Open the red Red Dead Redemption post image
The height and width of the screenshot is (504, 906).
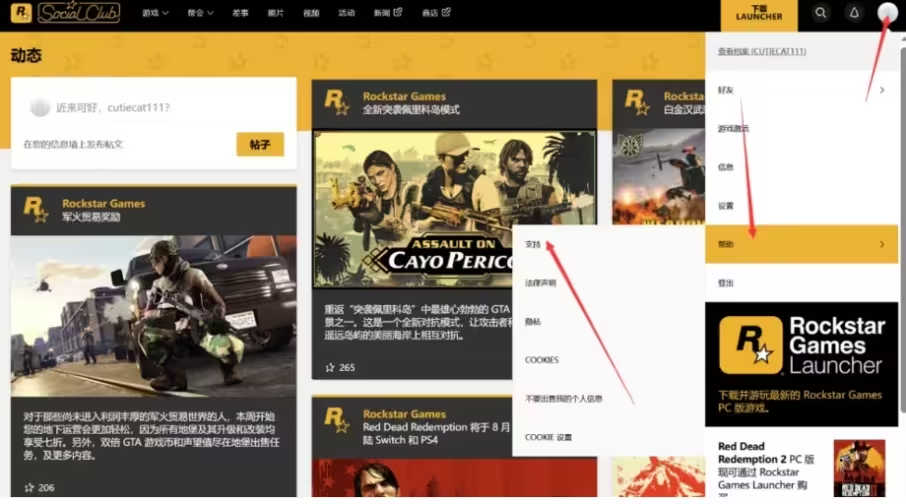tap(454, 477)
